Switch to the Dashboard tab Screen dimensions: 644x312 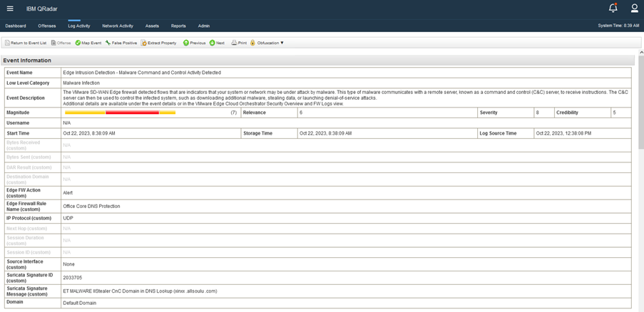[16, 26]
